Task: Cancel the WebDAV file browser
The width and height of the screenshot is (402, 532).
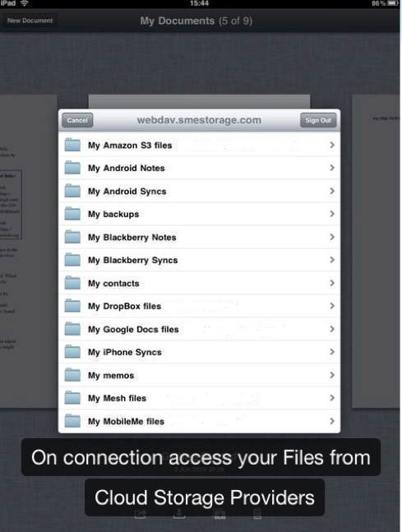Action: point(77,120)
